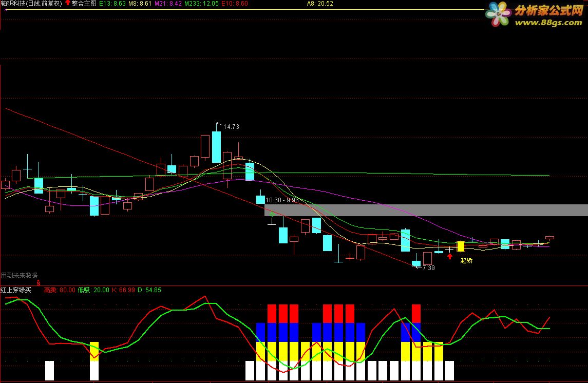The width and height of the screenshot is (588, 383).
Task: Click the M21: 8.42 indicator value
Action: pos(168,4)
